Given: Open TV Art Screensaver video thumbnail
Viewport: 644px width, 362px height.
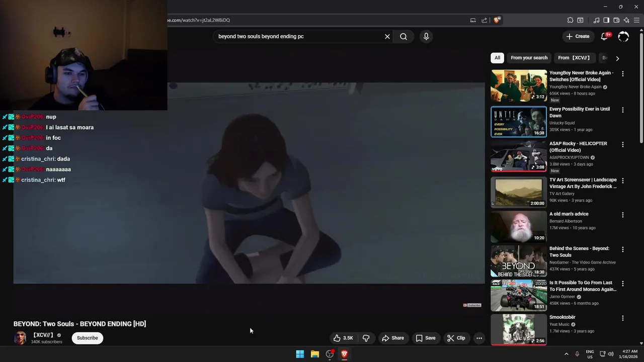Looking at the screenshot, I should point(519,192).
